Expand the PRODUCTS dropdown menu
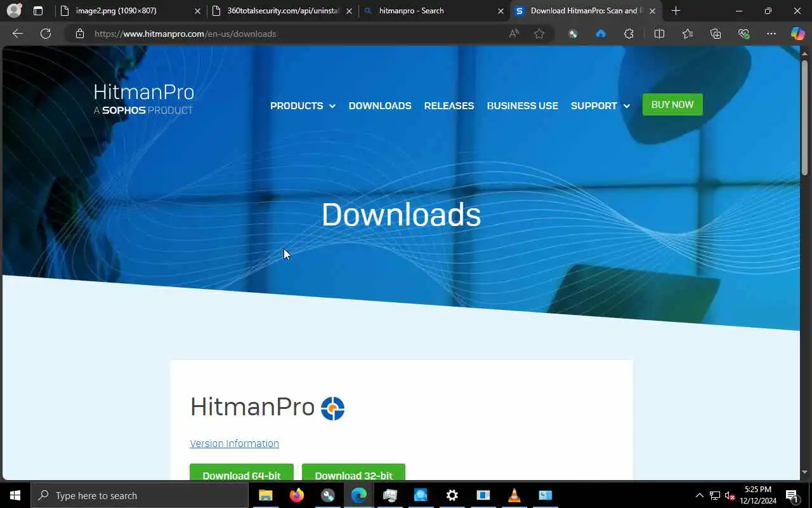The width and height of the screenshot is (812, 508). (x=303, y=106)
